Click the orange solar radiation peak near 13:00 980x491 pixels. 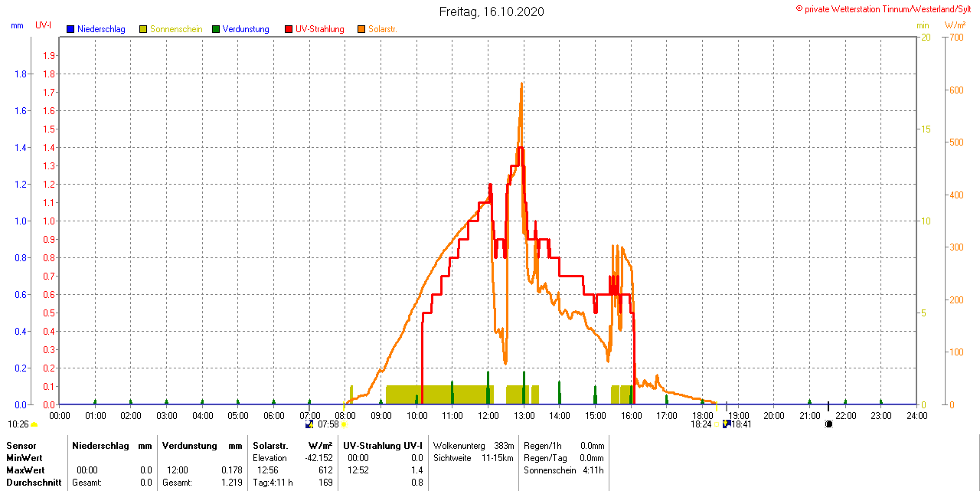pyautogui.click(x=521, y=84)
